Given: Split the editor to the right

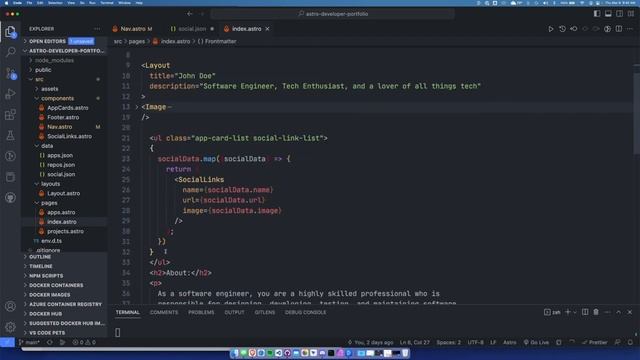Looking at the screenshot, I should [x=619, y=29].
